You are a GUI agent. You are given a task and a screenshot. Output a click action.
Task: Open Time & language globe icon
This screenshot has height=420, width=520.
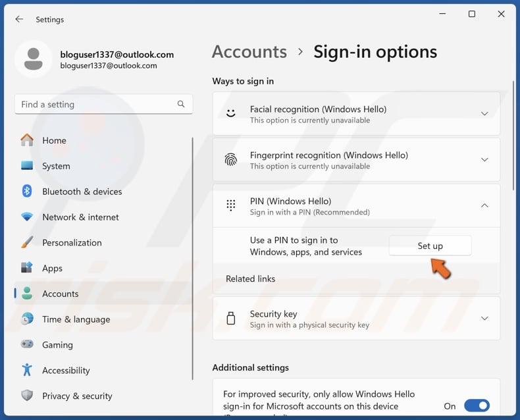(27, 319)
